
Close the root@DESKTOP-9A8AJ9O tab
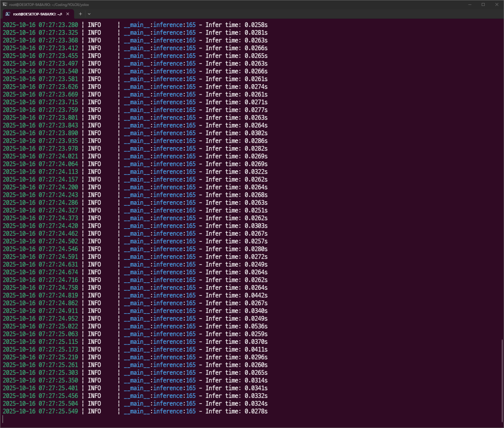[68, 14]
